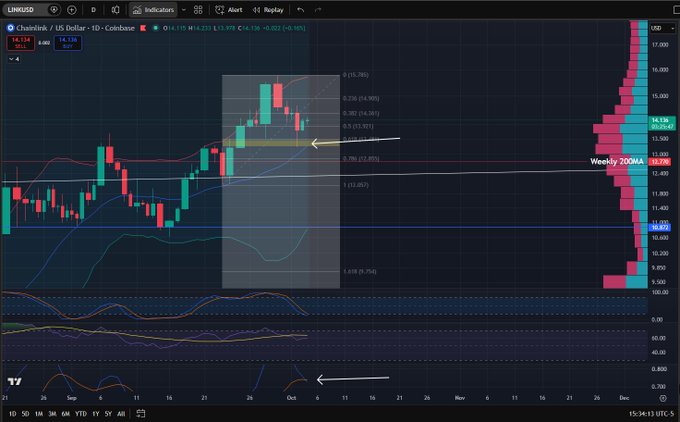Click the icon beside the LINKUSD symbol
Screen dimensions: 680x422
point(54,10)
